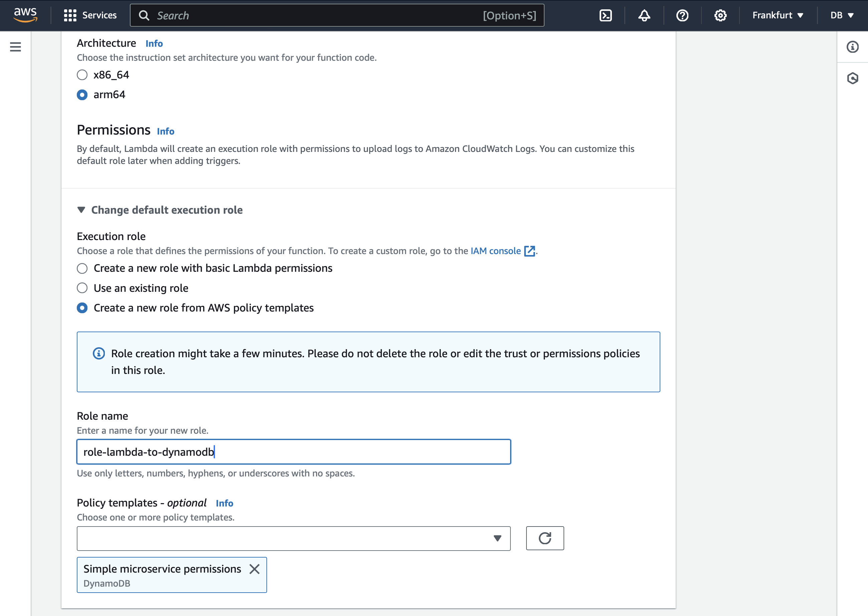Open the policy templates dropdown
The width and height of the screenshot is (868, 616).
(498, 538)
